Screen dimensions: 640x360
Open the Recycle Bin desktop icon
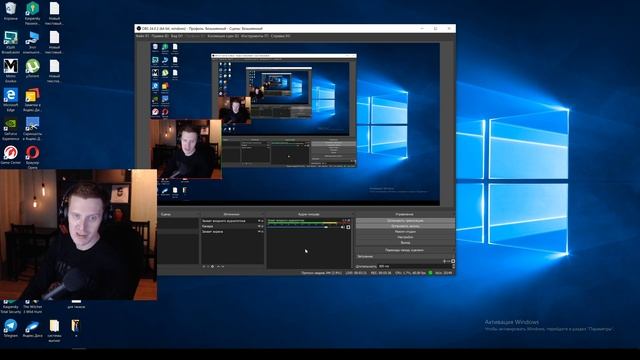[x=11, y=11]
